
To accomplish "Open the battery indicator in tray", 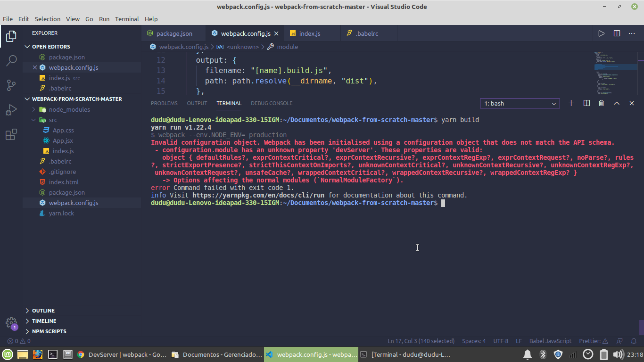I will pos(603,354).
